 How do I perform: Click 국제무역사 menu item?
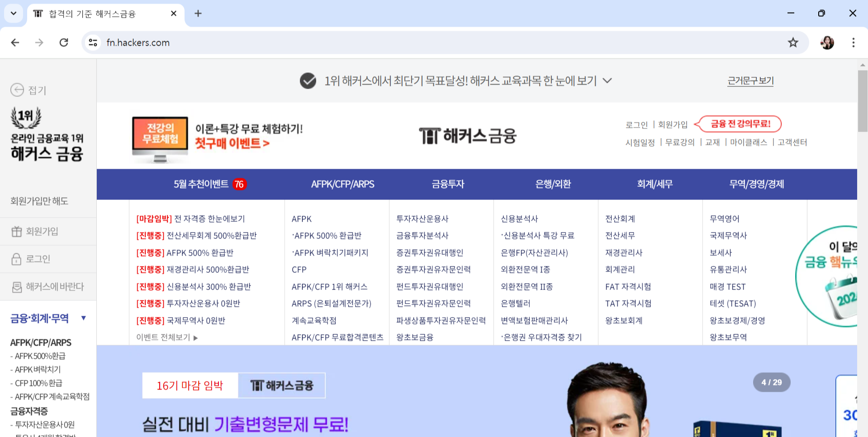pyautogui.click(x=728, y=236)
